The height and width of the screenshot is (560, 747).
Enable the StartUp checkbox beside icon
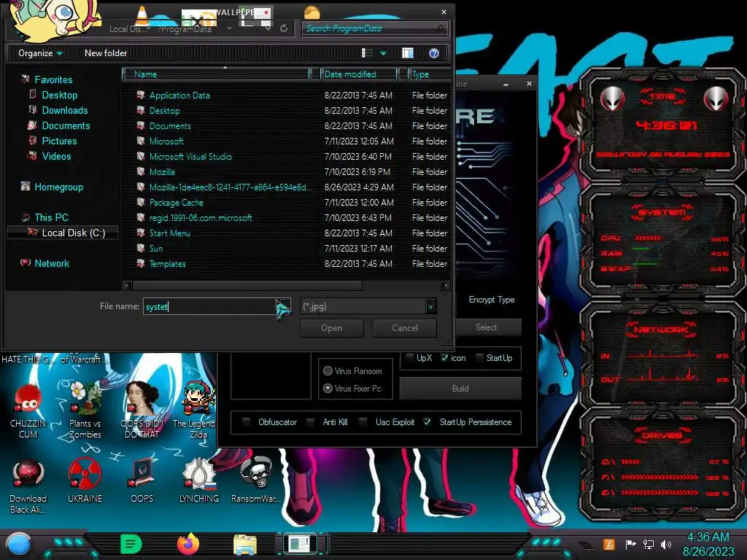479,358
